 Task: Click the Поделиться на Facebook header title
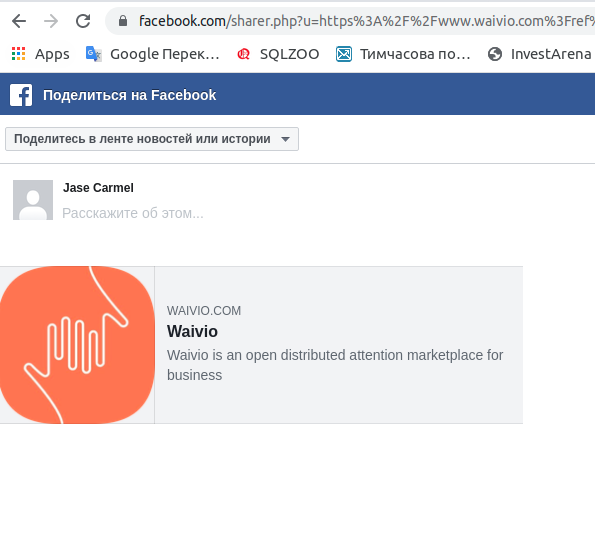[129, 95]
